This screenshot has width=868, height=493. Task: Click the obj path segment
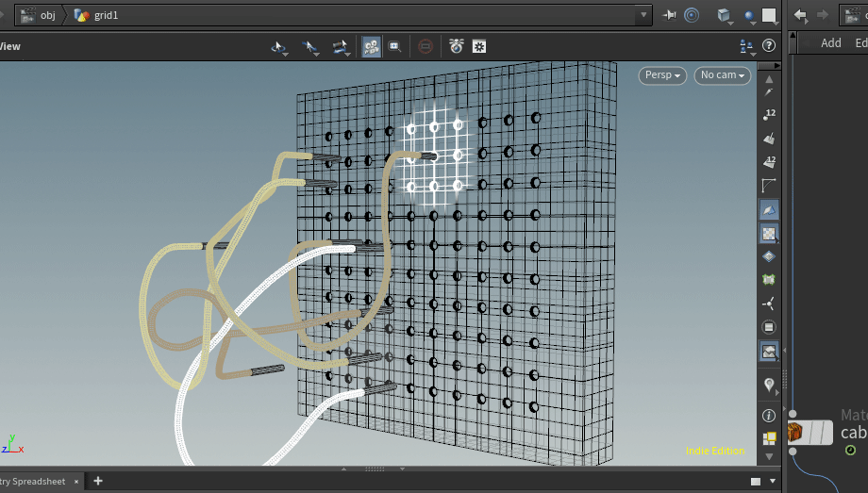click(x=39, y=15)
